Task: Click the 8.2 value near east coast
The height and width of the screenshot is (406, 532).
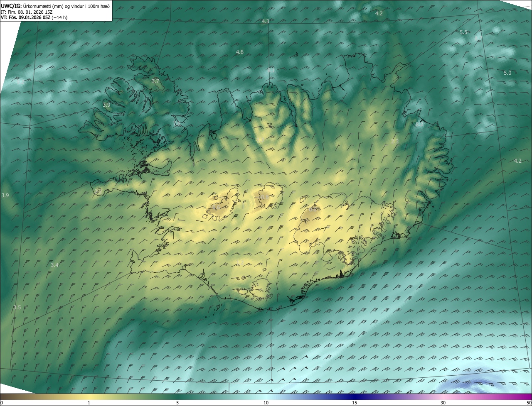Action: tap(419, 124)
